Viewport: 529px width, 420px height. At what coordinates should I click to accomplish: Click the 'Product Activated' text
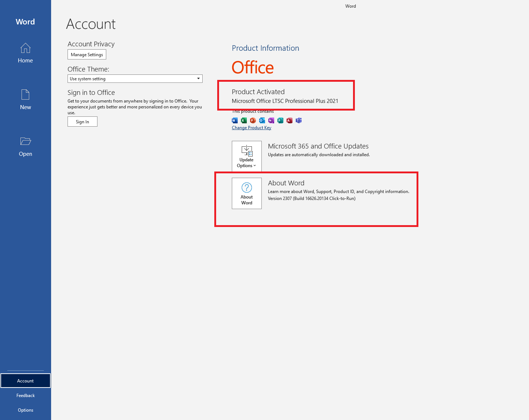258,92
